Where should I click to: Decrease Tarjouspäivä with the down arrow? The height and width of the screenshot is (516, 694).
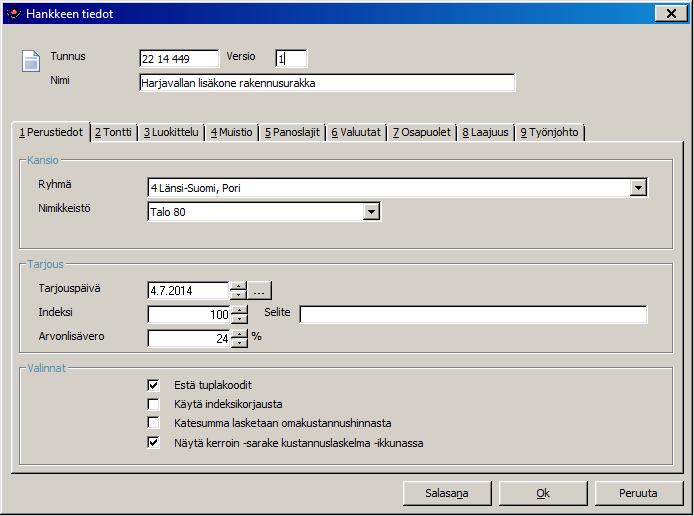(239, 295)
